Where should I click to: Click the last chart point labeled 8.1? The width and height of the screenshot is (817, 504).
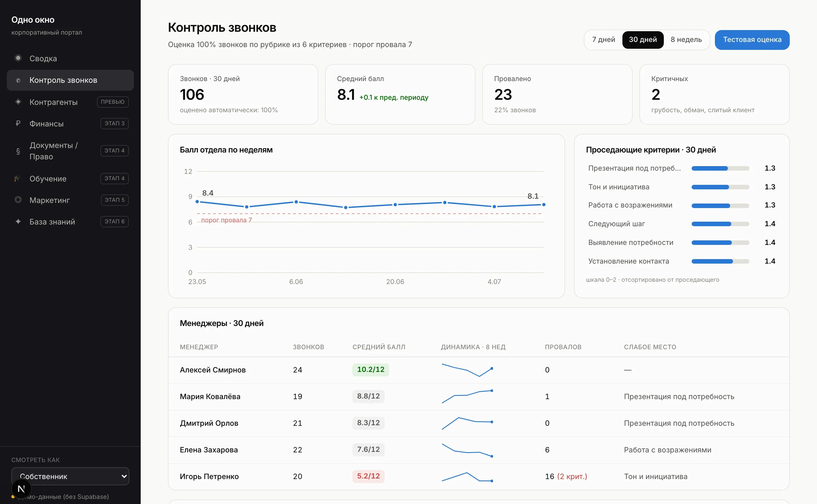(x=544, y=204)
